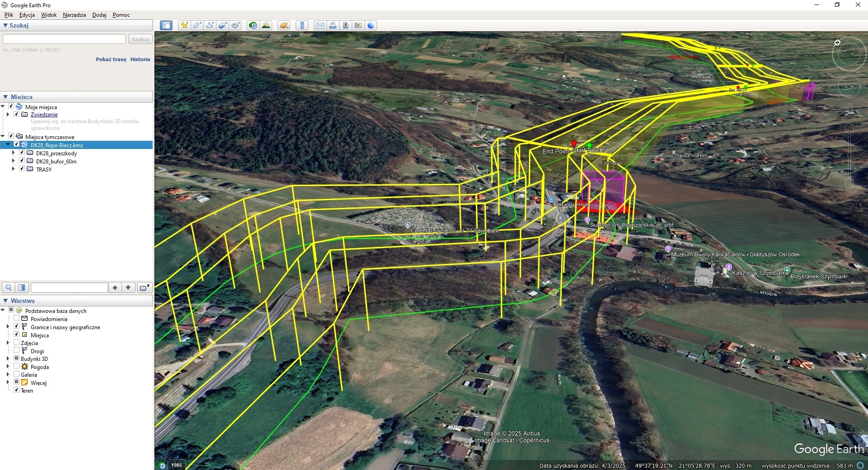868x470 pixels.
Task: Click the Add Placemark pushpin icon
Action: pyautogui.click(x=184, y=25)
